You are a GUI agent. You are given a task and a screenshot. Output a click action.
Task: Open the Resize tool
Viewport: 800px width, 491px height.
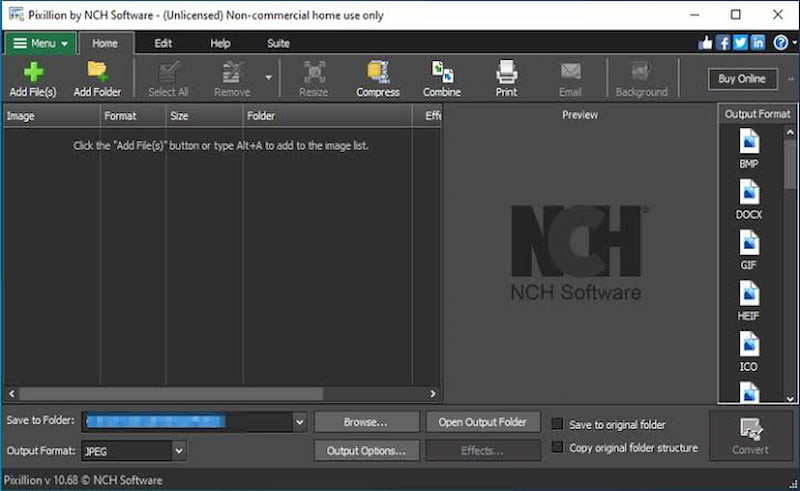pos(313,79)
